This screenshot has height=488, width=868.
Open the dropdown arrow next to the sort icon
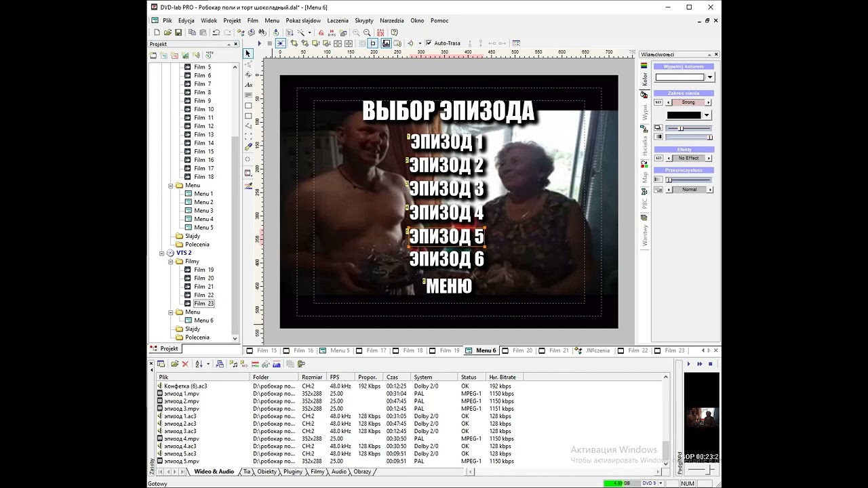coord(208,364)
